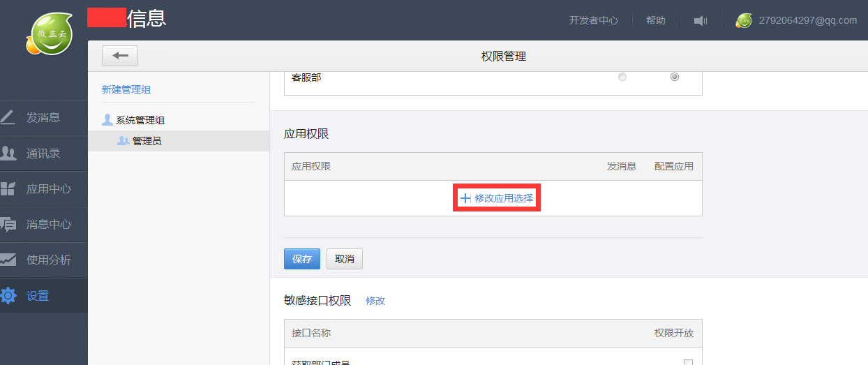Select 系统管理组 tree node
The image size is (868, 365).
click(x=140, y=120)
